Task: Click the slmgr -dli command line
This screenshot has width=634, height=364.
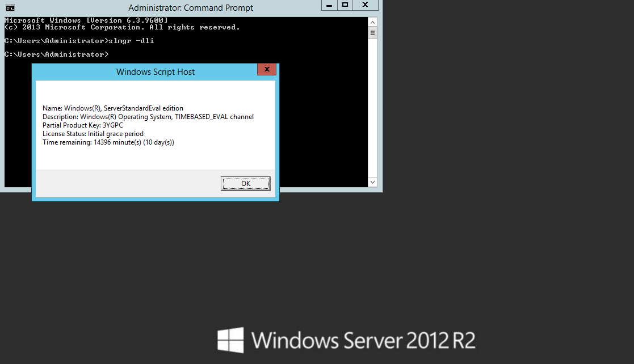Action: pos(79,41)
